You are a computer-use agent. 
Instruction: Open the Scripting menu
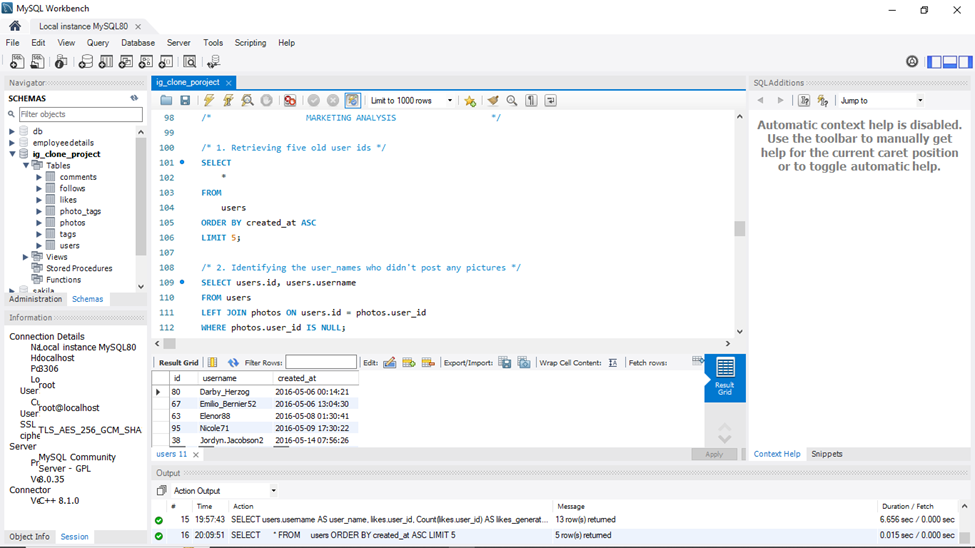coord(250,43)
